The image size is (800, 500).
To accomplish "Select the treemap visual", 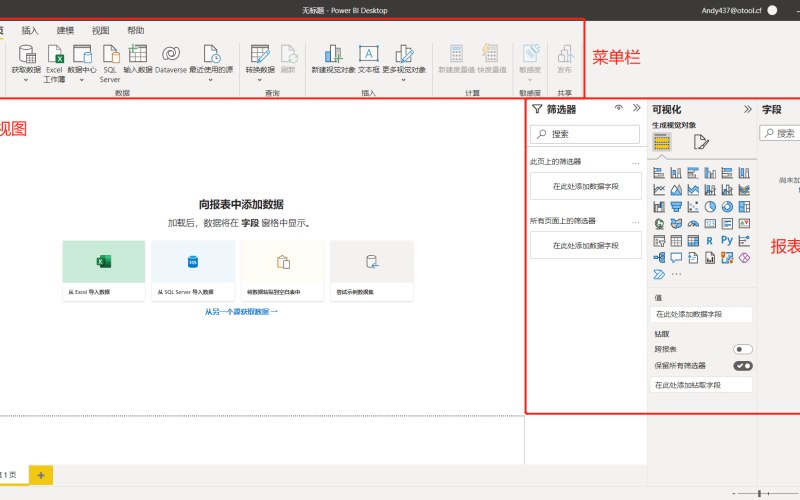I will coord(744,207).
